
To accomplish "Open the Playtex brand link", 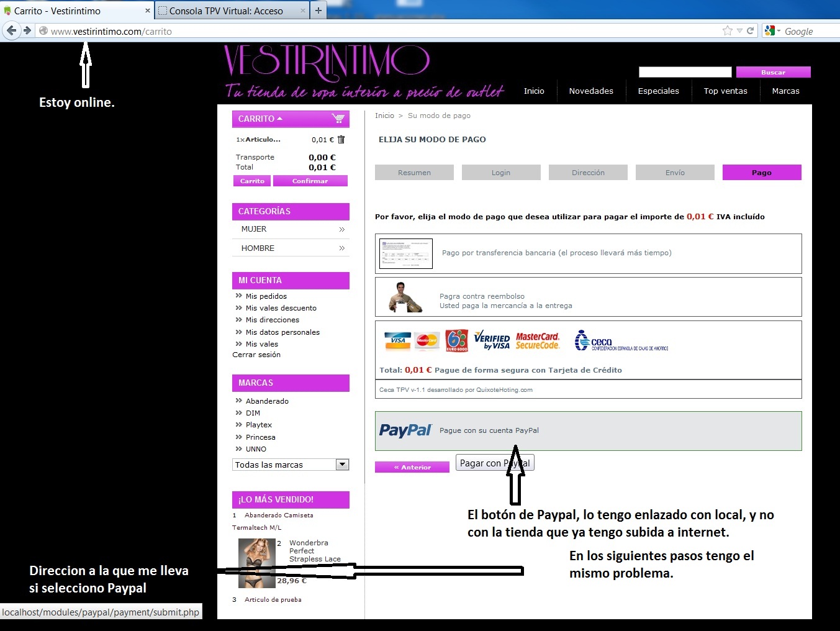I will click(x=259, y=425).
